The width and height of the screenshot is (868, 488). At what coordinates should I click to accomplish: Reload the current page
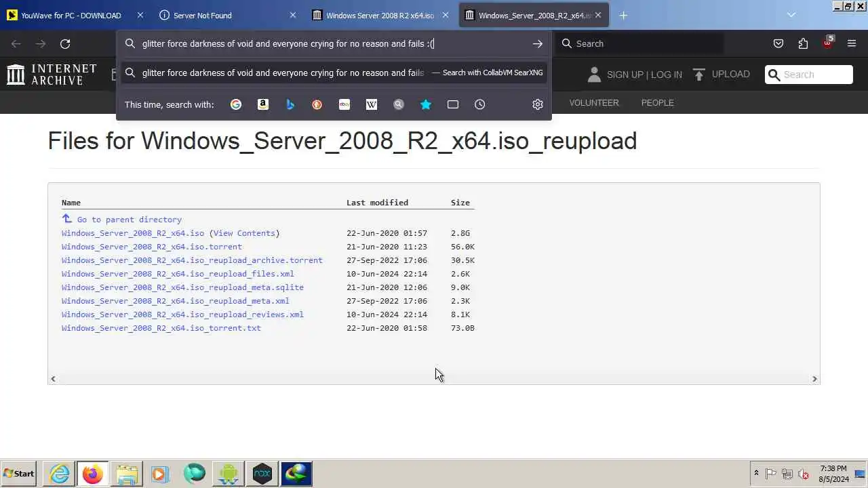[x=65, y=43]
